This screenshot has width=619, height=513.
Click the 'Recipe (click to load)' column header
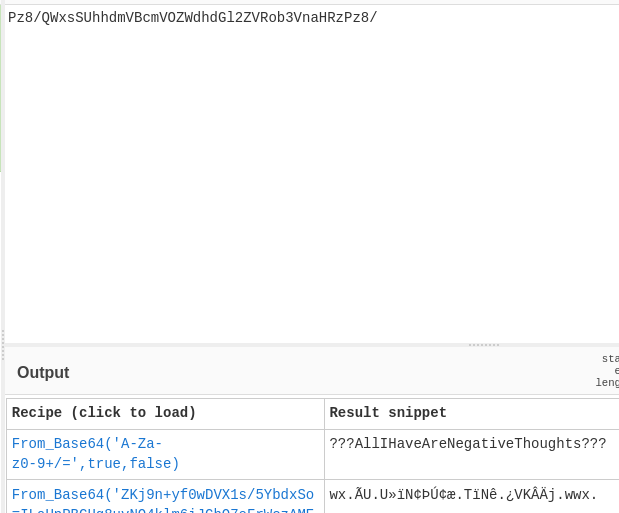pos(104,413)
